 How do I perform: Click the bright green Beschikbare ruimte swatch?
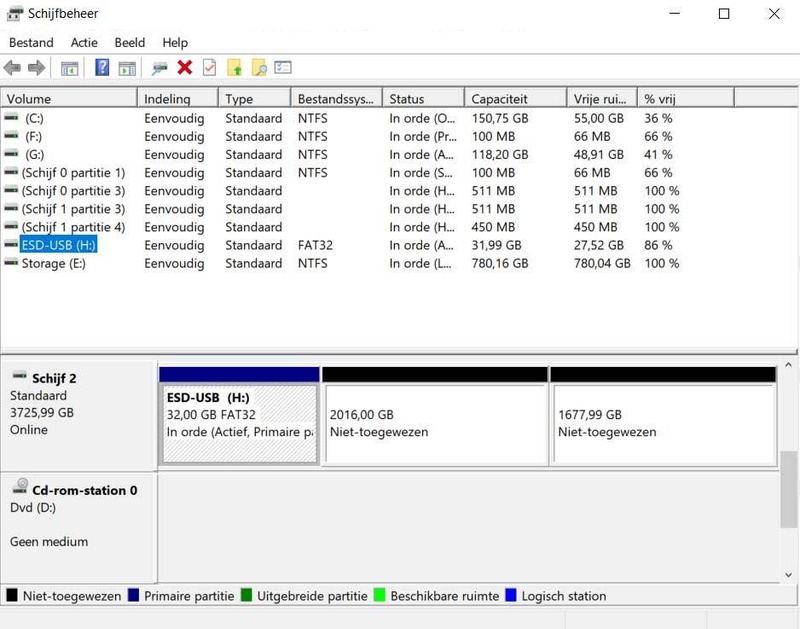point(380,595)
